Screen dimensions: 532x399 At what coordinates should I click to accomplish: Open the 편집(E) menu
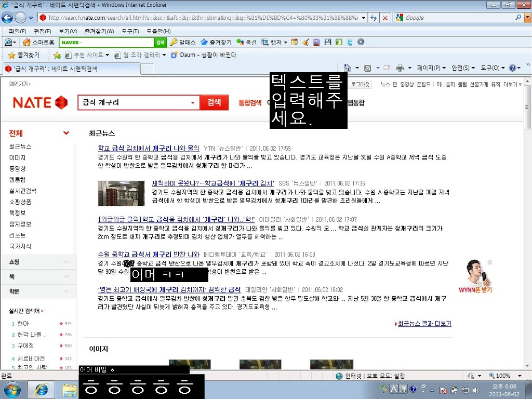pyautogui.click(x=43, y=31)
